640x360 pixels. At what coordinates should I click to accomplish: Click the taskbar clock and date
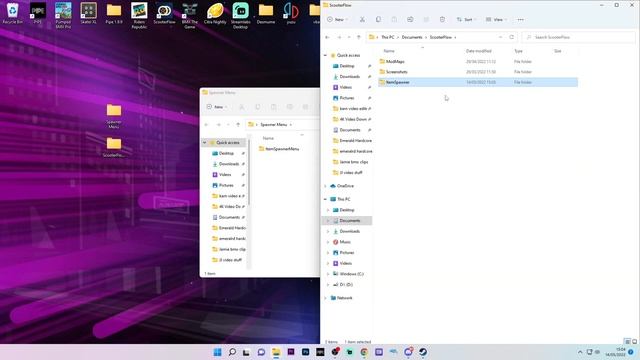pyautogui.click(x=616, y=352)
